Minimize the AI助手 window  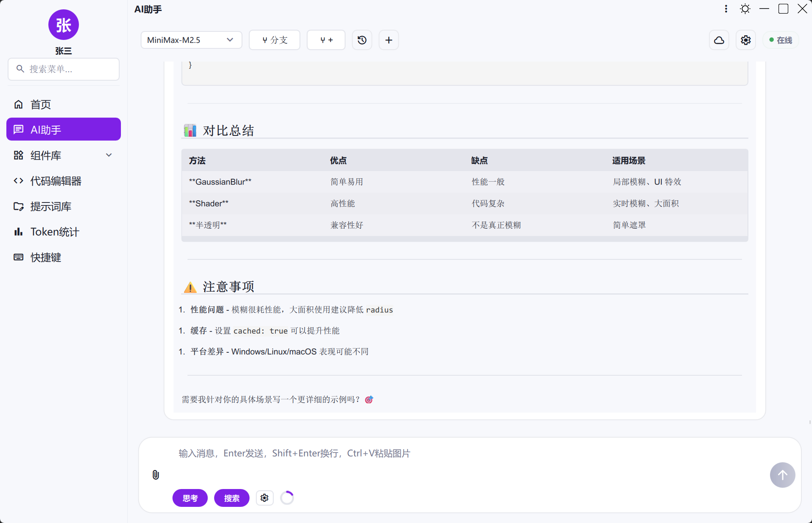(764, 8)
